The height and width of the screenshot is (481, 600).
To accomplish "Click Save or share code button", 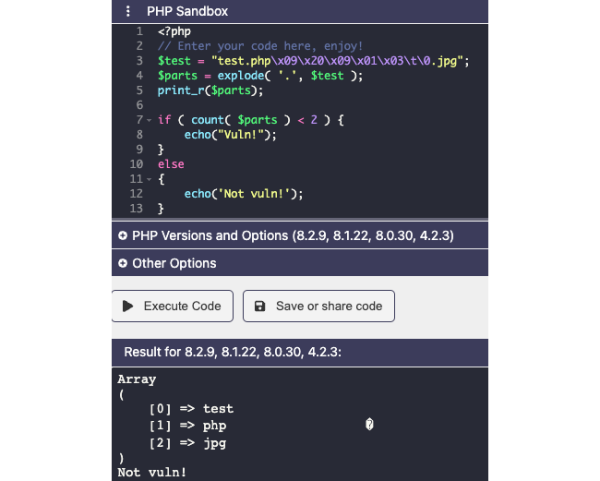I will pyautogui.click(x=319, y=306).
